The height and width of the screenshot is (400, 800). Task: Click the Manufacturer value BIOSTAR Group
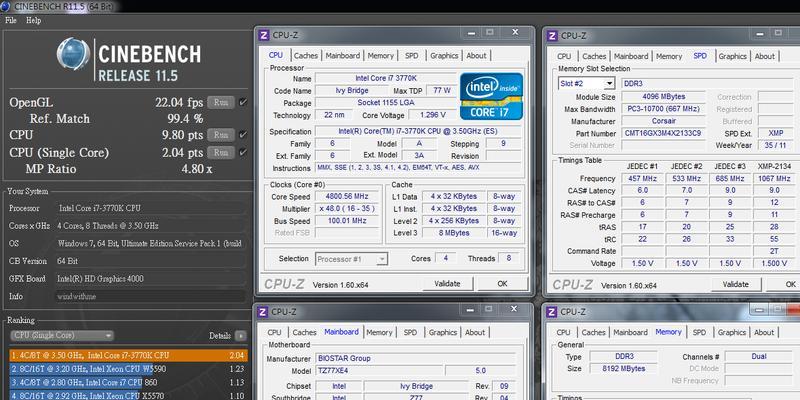(416, 359)
